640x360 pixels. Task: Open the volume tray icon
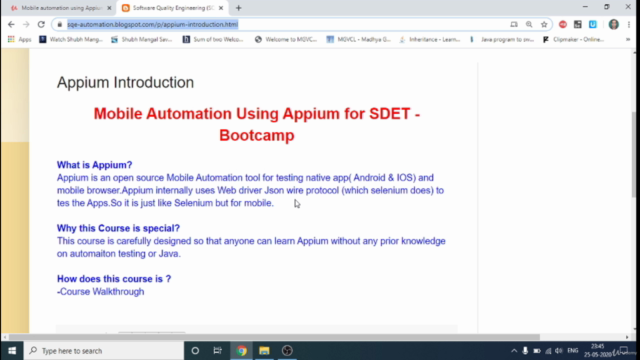[559, 351]
